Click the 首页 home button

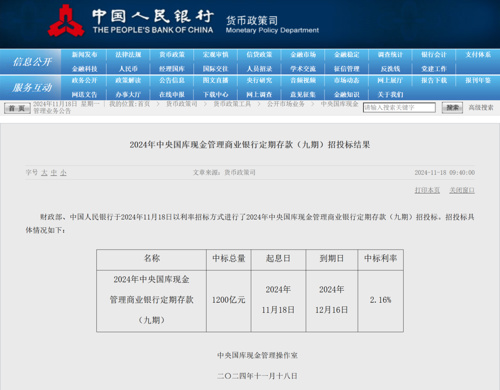tap(17, 108)
